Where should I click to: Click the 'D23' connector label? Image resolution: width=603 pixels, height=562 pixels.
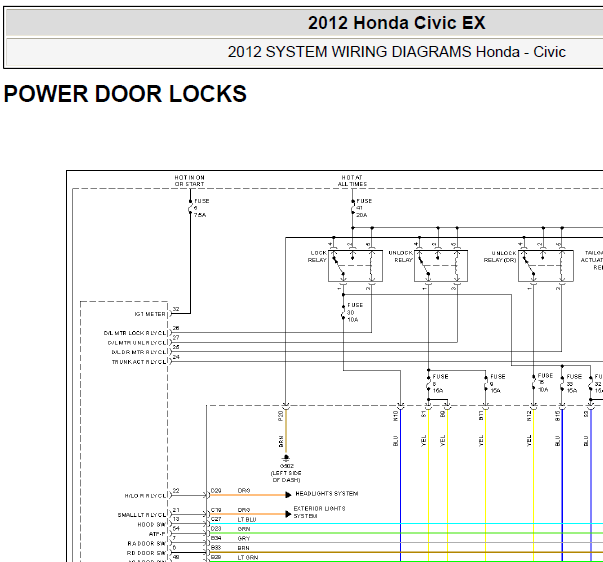click(216, 529)
